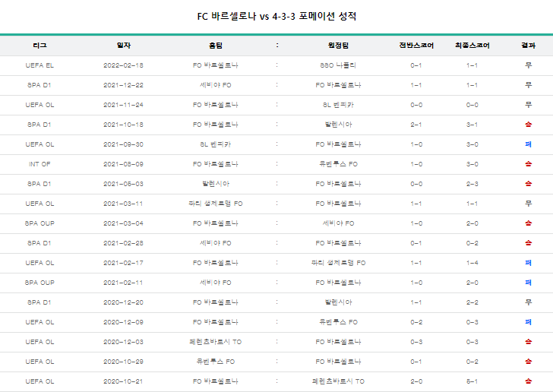Click the '무' result in the 2022-02-18 row
553x392 pixels.
528,65
